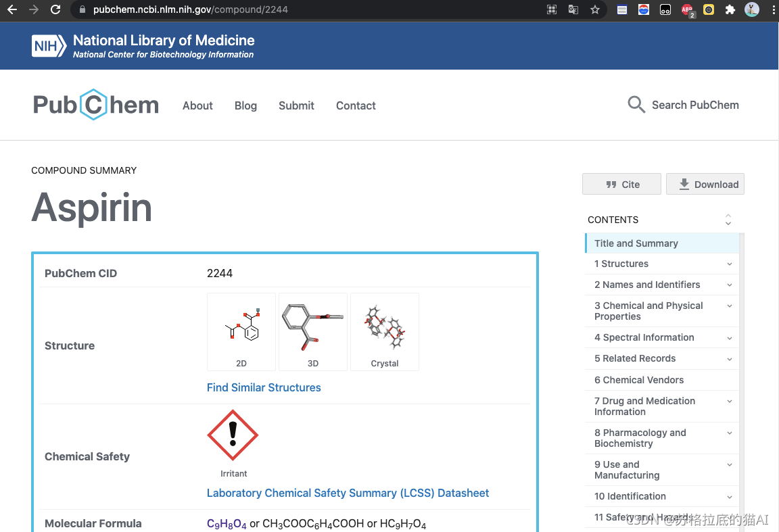Open the AdBlock (ABP) extension icon
The width and height of the screenshot is (779, 532).
tap(688, 10)
